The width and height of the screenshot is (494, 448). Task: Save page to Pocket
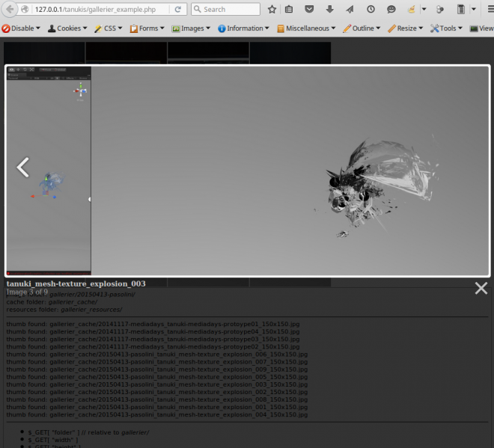click(x=311, y=10)
